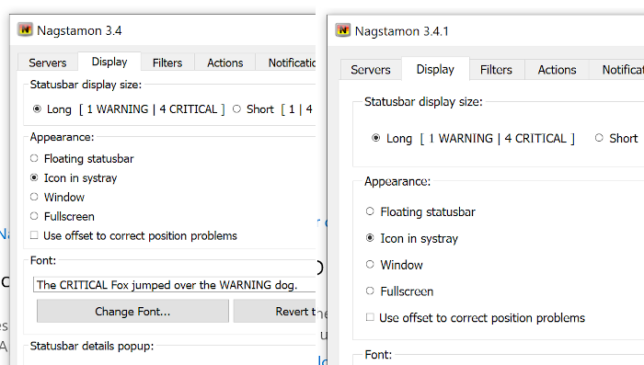
Task: Click the Nagstamon 3.4 window title icon
Action: point(25,30)
